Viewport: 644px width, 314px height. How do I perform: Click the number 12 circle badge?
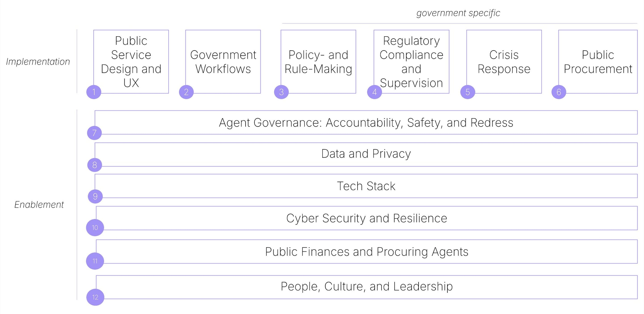point(95,297)
